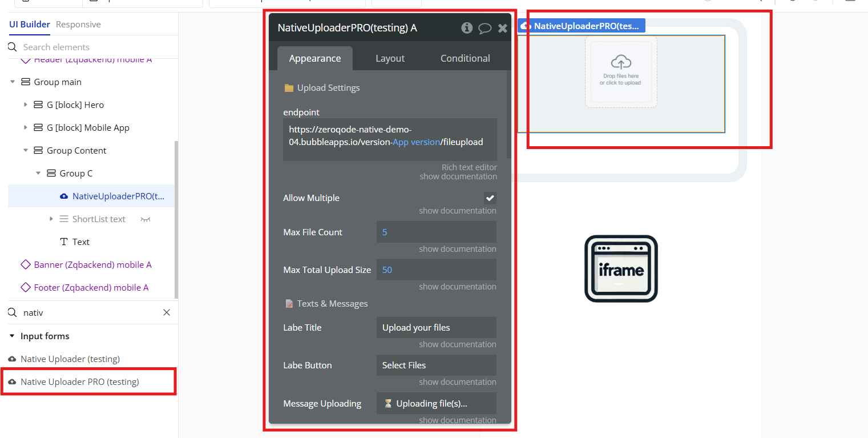The width and height of the screenshot is (868, 438).
Task: Click the Labe Title field
Action: point(436,328)
